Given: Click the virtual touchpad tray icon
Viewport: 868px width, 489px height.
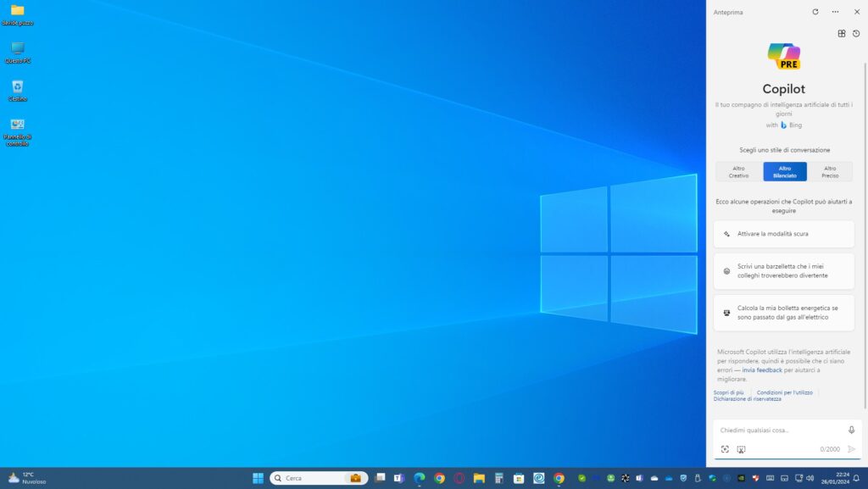Looking at the screenshot, I should [x=784, y=478].
